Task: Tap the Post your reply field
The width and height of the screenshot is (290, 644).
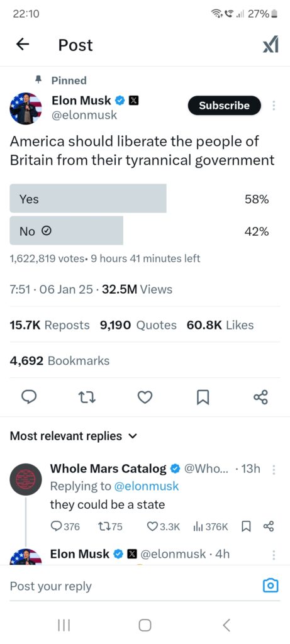Action: pos(131,586)
